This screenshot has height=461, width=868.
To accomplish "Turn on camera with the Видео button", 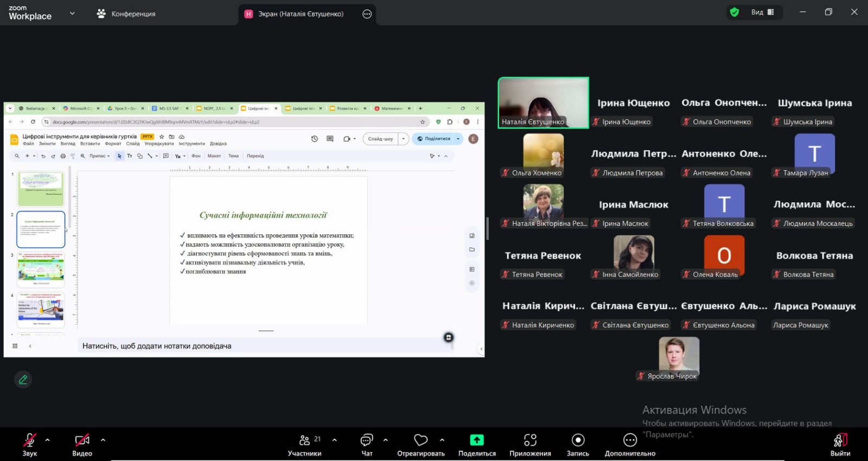I will tap(82, 444).
